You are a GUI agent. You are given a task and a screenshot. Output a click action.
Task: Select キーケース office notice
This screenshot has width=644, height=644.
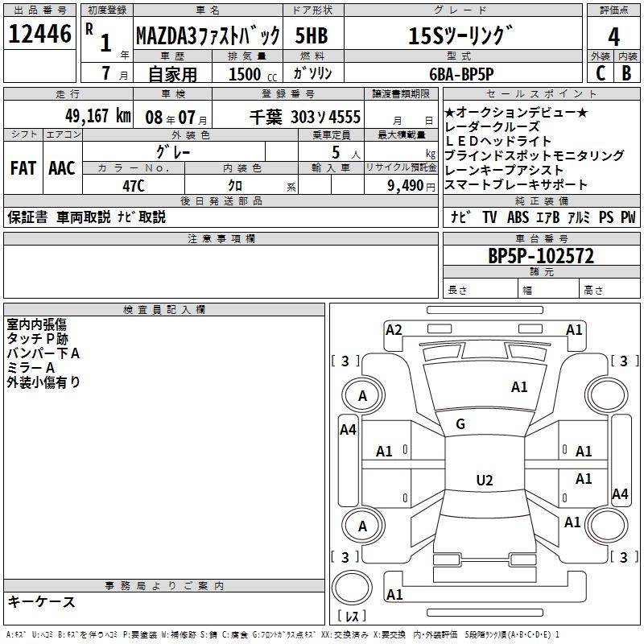pyautogui.click(x=42, y=601)
